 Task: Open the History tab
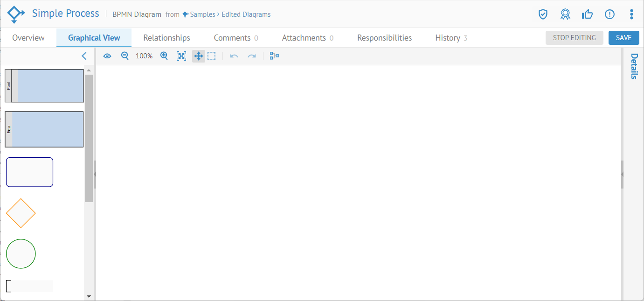[447, 37]
